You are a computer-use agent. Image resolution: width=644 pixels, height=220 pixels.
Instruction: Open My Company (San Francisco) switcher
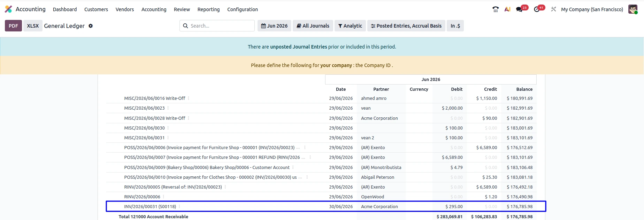[x=592, y=9]
